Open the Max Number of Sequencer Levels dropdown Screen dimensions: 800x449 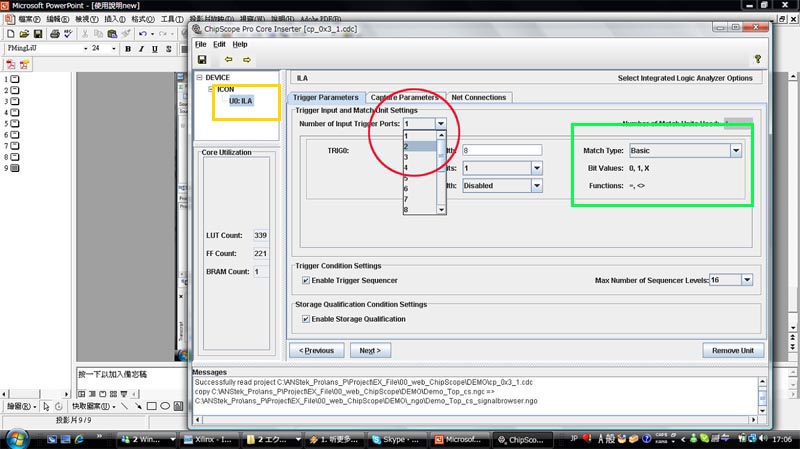coord(747,280)
